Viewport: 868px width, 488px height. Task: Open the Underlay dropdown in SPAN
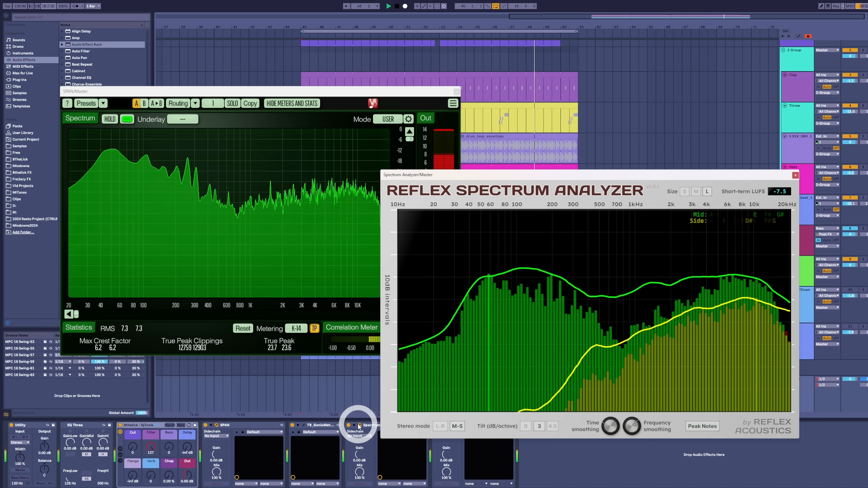pyautogui.click(x=183, y=119)
